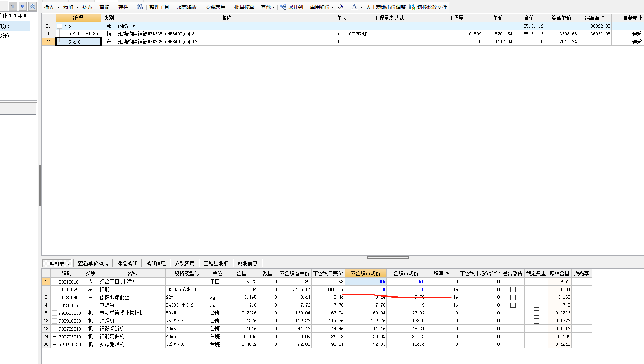Click the 不含税市场价 column header
Viewport: 644px width, 364px height.
(365, 273)
